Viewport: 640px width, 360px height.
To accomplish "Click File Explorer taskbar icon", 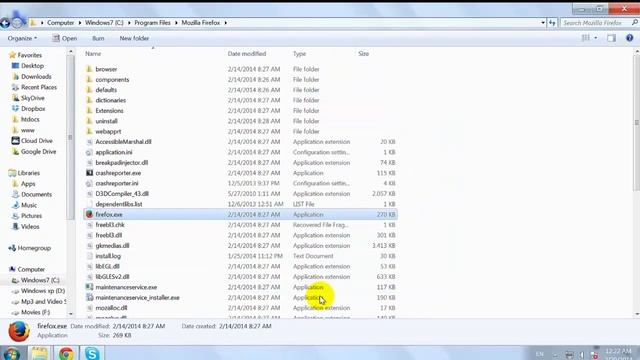I will pos(40,353).
